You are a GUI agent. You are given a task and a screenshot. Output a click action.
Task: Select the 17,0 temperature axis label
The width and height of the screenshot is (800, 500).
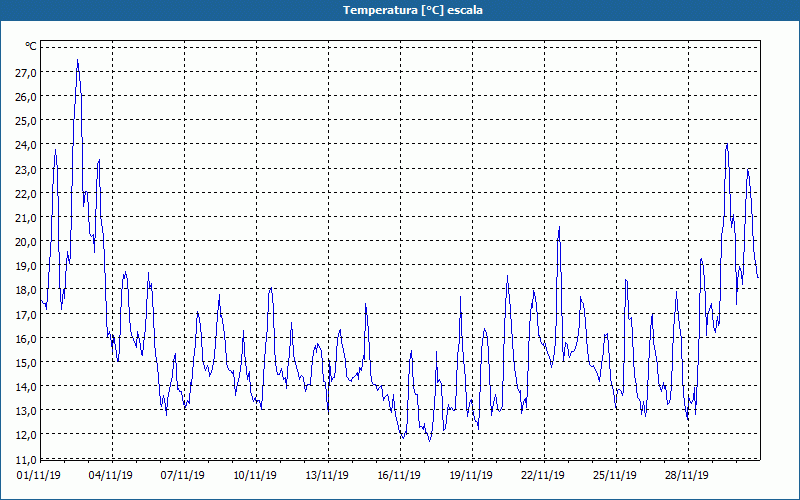pos(26,315)
